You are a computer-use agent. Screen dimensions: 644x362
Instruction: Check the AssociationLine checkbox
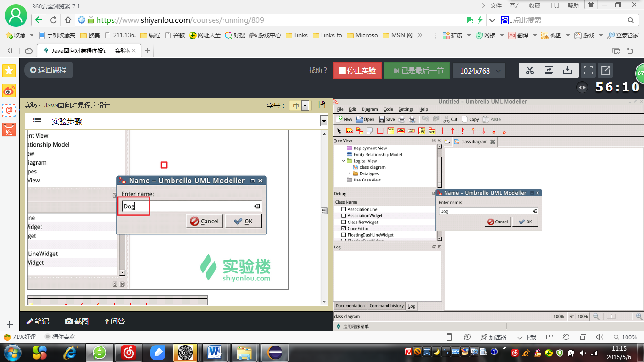[x=344, y=209]
